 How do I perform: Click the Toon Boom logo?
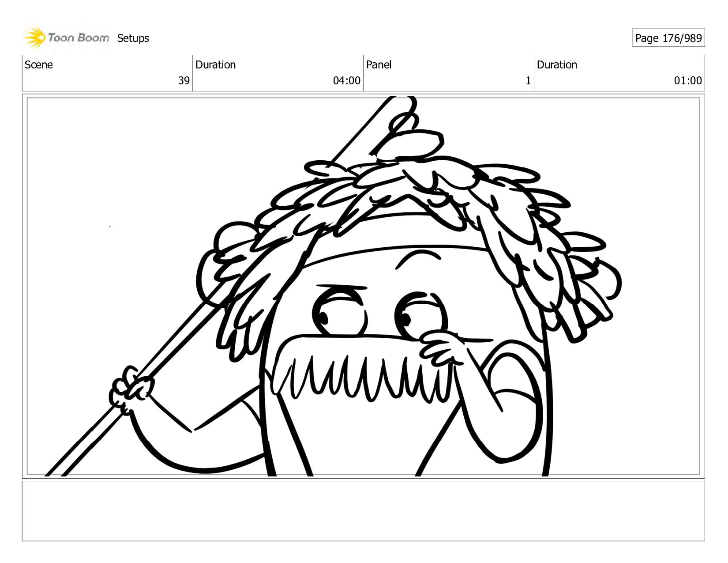(66, 38)
